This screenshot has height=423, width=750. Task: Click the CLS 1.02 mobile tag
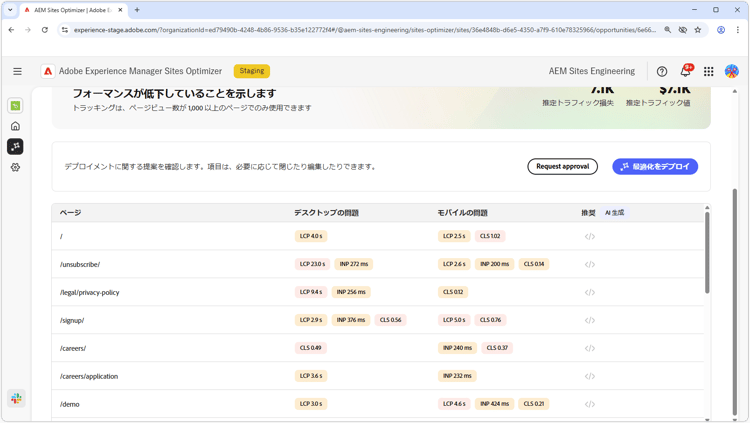click(x=490, y=236)
